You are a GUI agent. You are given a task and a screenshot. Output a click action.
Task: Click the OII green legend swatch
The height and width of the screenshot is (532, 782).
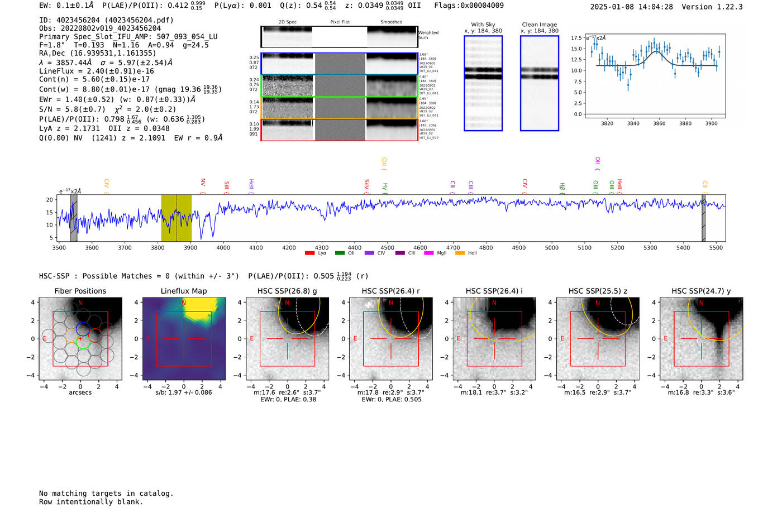[340, 253]
